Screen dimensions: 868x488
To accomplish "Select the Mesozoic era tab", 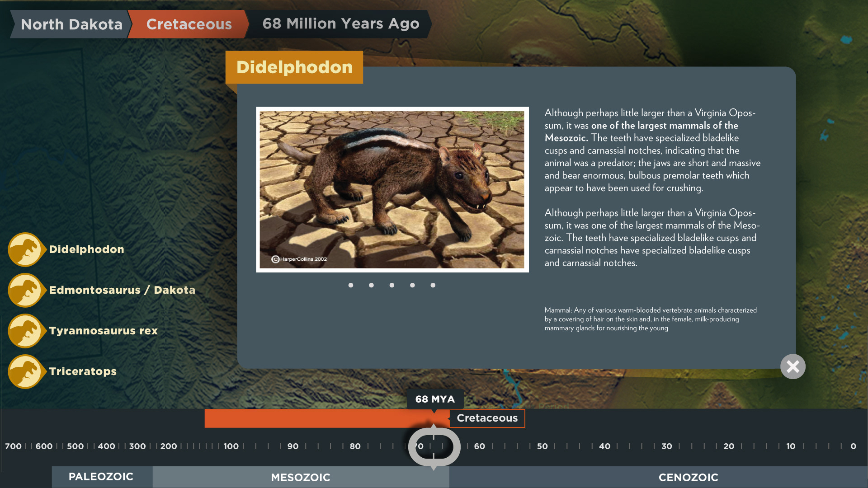I will click(301, 477).
